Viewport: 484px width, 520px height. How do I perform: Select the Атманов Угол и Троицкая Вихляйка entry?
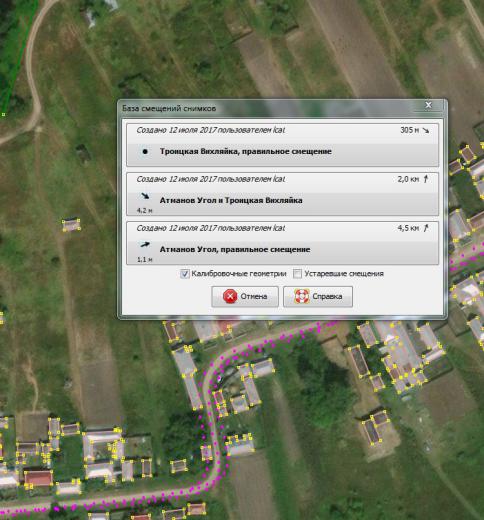282,194
